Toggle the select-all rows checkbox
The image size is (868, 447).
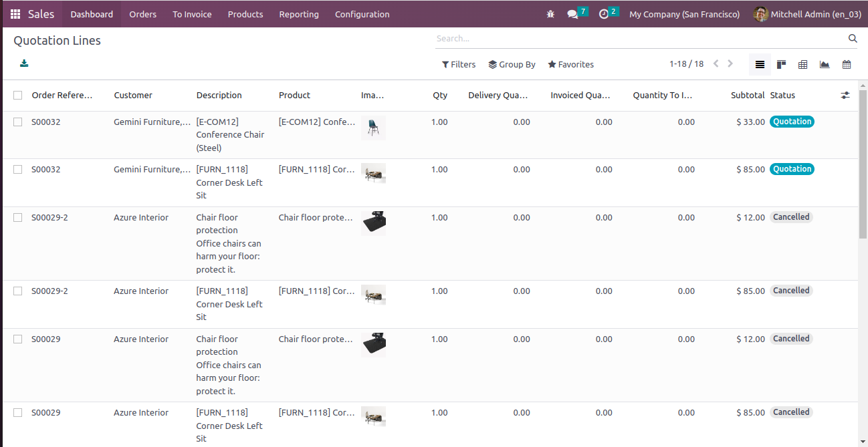(18, 96)
